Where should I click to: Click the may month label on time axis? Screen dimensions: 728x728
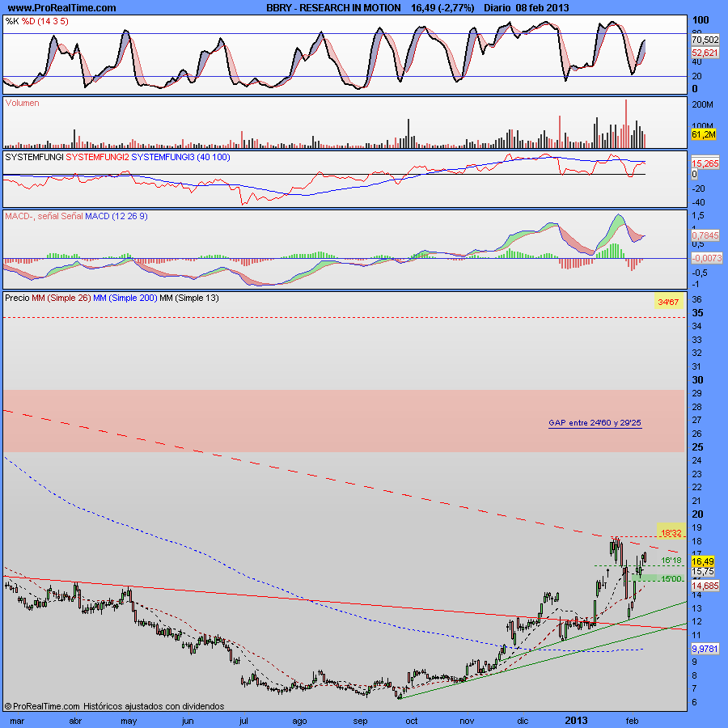[x=129, y=721]
